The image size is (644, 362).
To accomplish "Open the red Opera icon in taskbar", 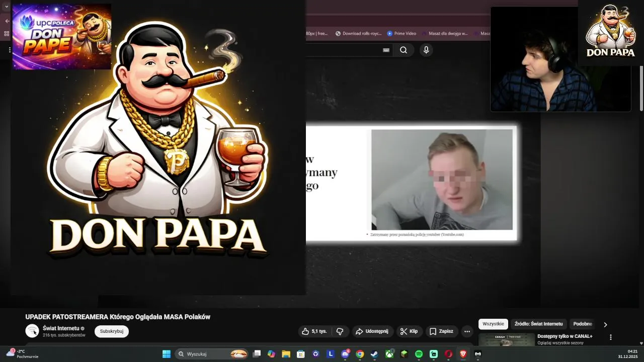I will click(448, 354).
